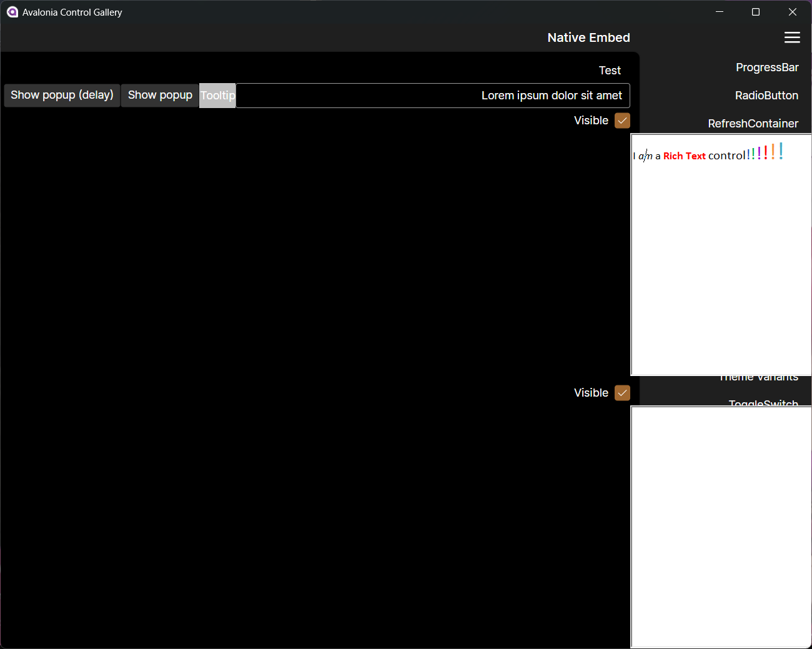
Task: Click the Lorem ipsum dolor text field
Action: coord(552,96)
